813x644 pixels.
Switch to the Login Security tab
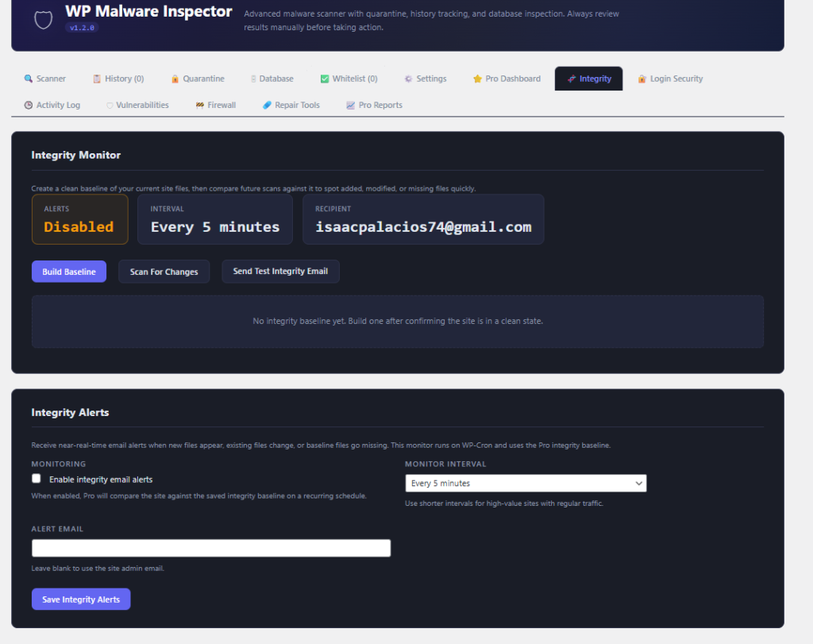point(669,79)
